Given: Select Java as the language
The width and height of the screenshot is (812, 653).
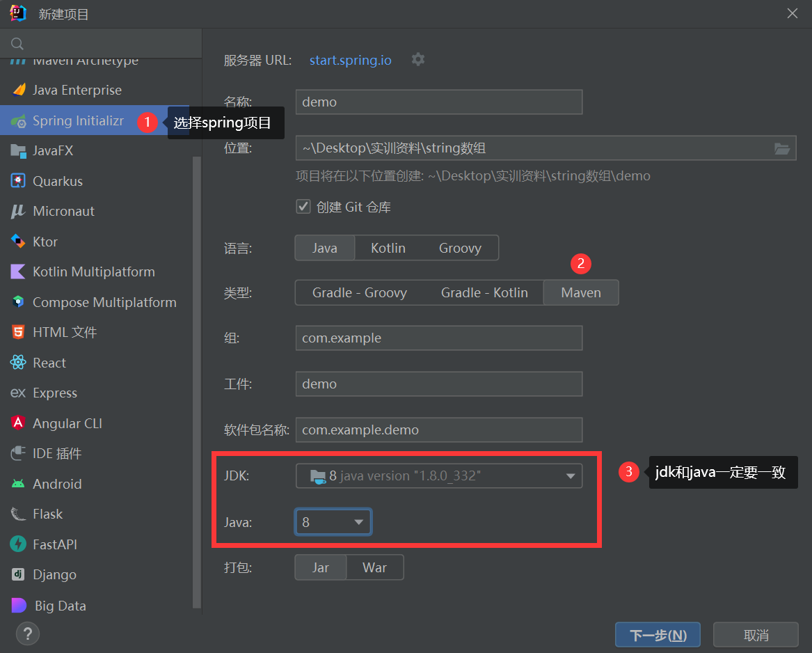Looking at the screenshot, I should [x=325, y=248].
